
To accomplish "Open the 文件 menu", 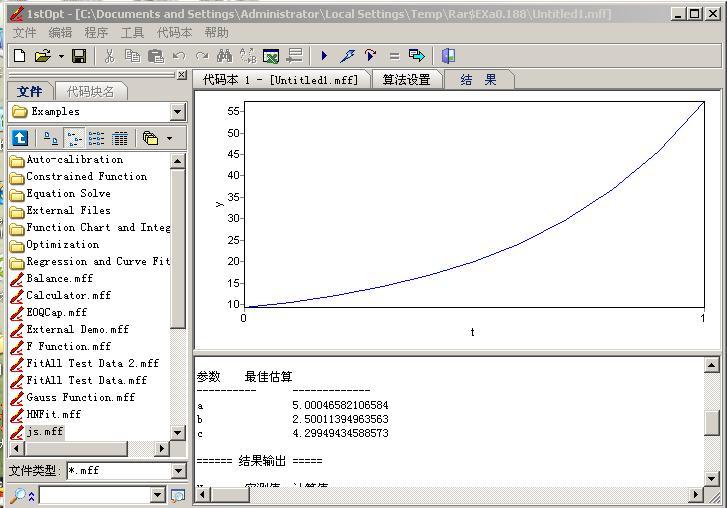I will 24,32.
